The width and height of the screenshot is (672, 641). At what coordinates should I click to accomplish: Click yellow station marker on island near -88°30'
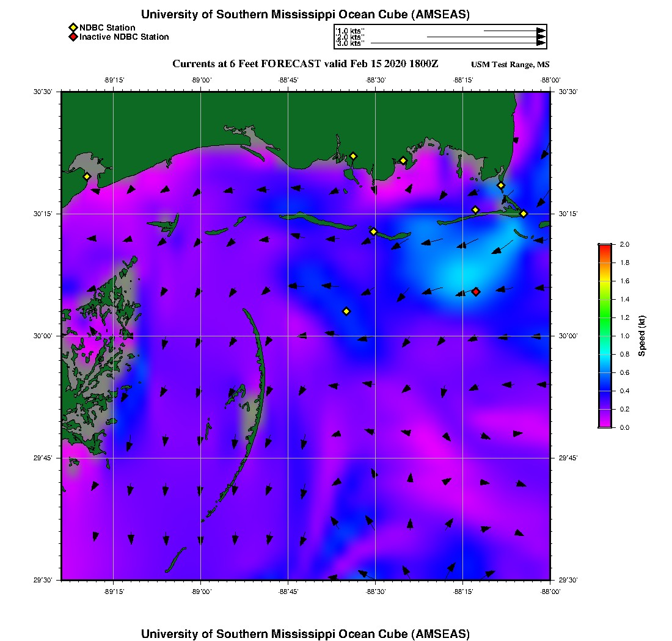373,231
